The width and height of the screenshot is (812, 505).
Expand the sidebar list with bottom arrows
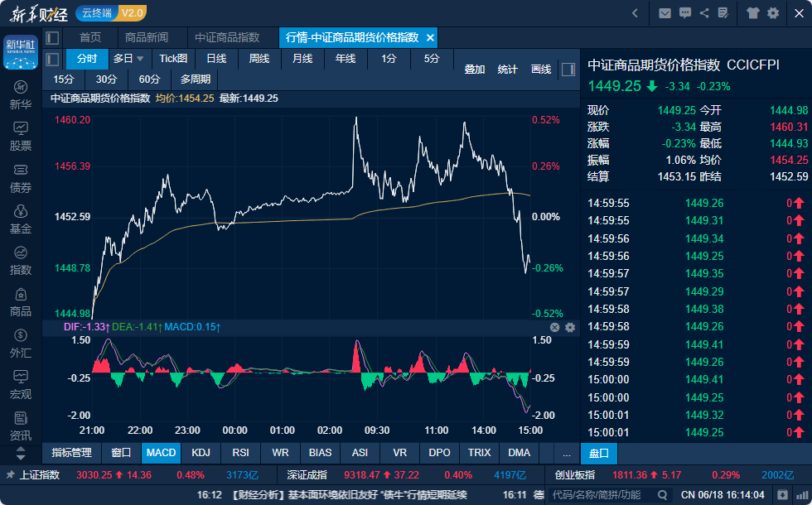[20, 453]
